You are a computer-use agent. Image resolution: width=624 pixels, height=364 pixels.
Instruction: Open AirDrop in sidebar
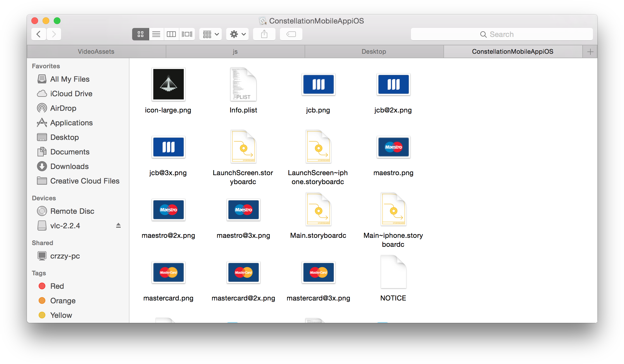pyautogui.click(x=78, y=108)
